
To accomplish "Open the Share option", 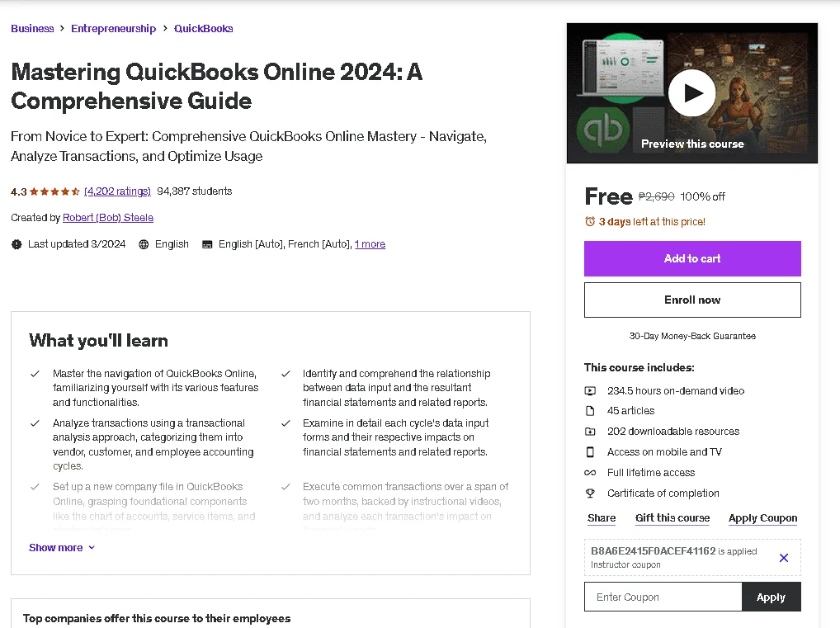I will tap(602, 518).
